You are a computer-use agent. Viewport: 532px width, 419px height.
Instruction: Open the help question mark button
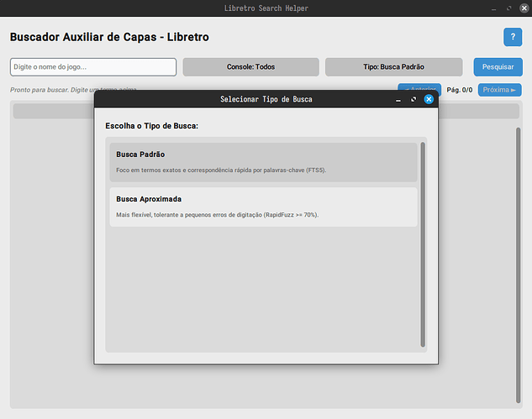click(x=513, y=37)
